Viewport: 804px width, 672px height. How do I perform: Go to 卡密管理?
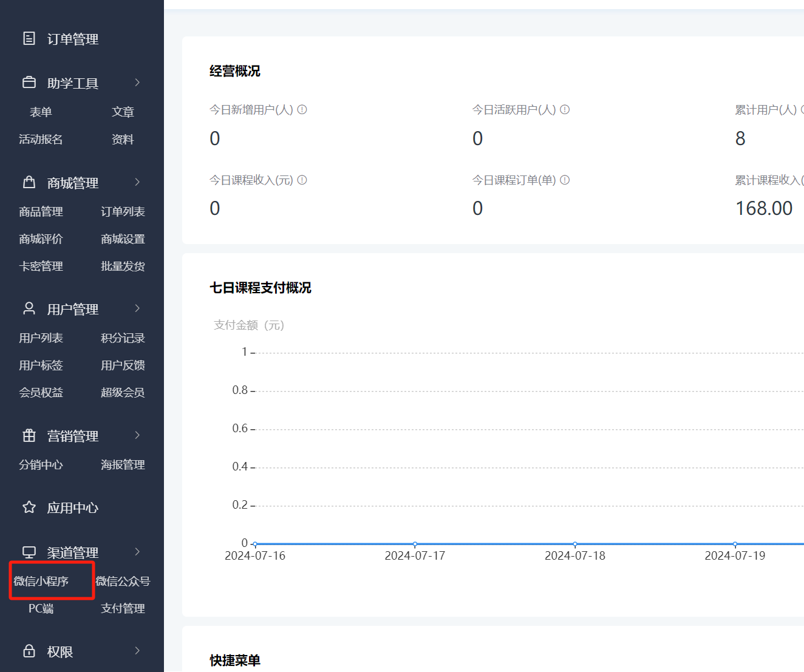[x=41, y=266]
